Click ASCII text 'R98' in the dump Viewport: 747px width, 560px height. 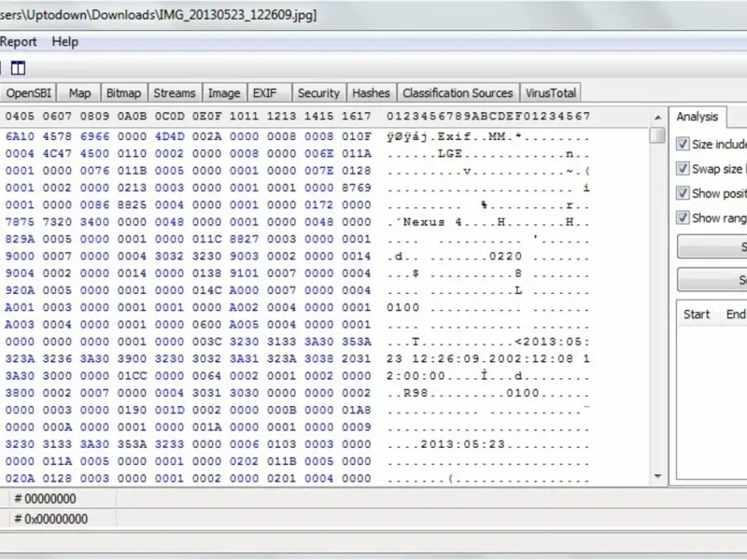[x=416, y=393]
